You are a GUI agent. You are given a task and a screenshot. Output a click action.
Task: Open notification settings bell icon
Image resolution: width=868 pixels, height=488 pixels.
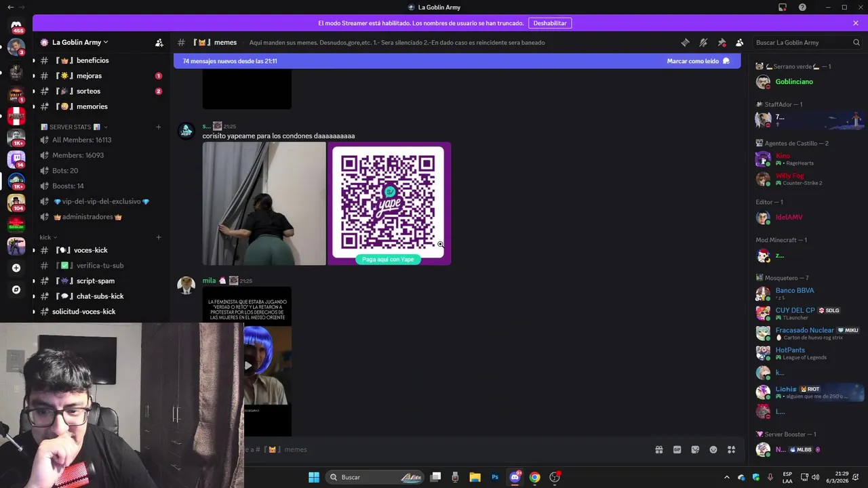tap(703, 42)
